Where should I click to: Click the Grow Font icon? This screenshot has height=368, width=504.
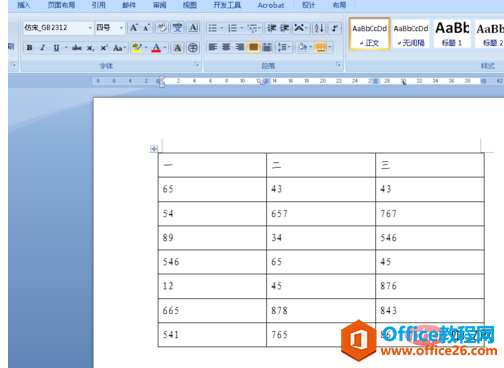[134, 28]
